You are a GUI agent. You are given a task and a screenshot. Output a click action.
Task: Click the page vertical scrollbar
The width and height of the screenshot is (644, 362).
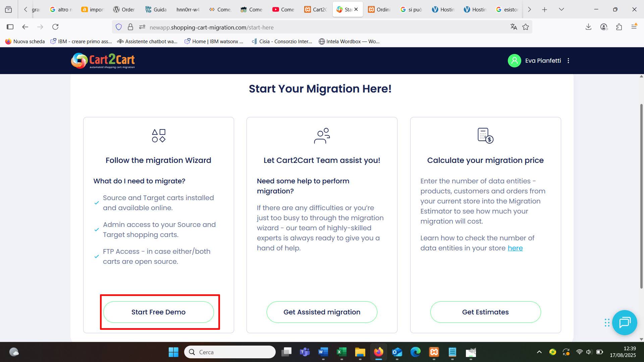pyautogui.click(x=641, y=196)
